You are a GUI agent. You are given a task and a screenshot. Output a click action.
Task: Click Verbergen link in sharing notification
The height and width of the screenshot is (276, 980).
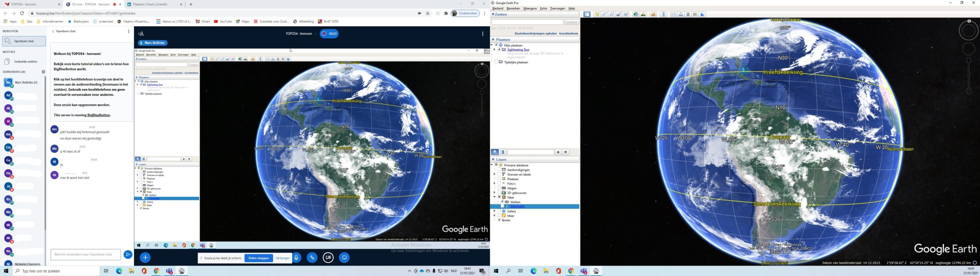pyautogui.click(x=283, y=258)
